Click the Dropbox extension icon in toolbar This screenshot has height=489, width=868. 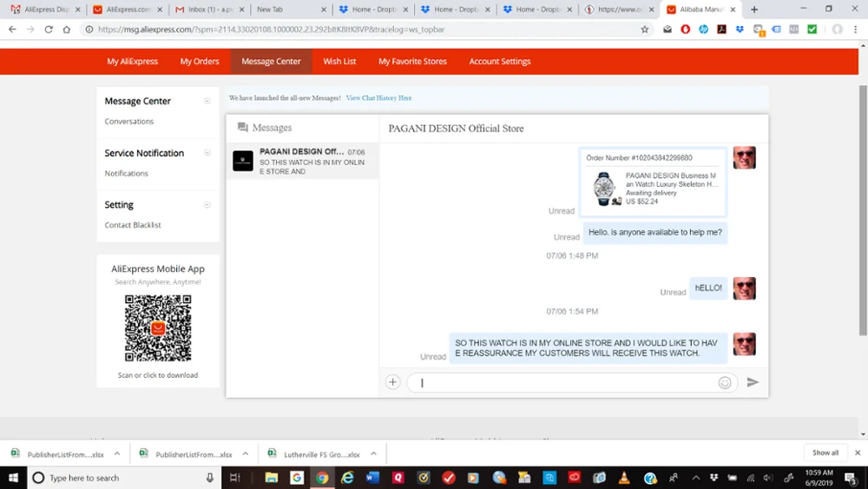(x=740, y=30)
